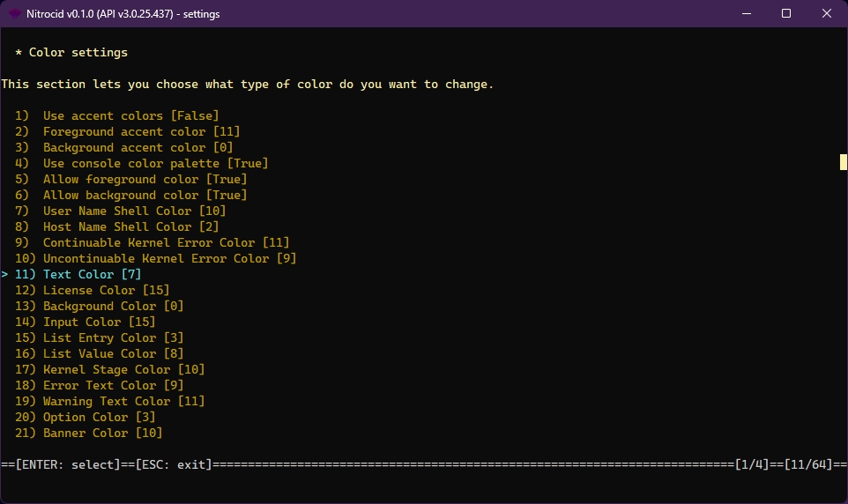Pick the Kernel Stage Color entry
This screenshot has width=848, height=504.
coord(123,369)
